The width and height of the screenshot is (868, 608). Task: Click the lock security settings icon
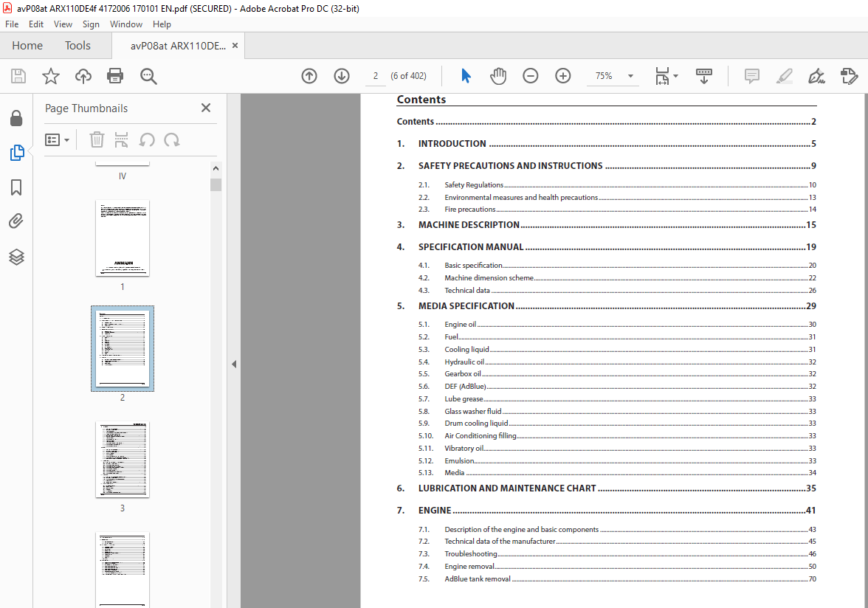point(16,118)
